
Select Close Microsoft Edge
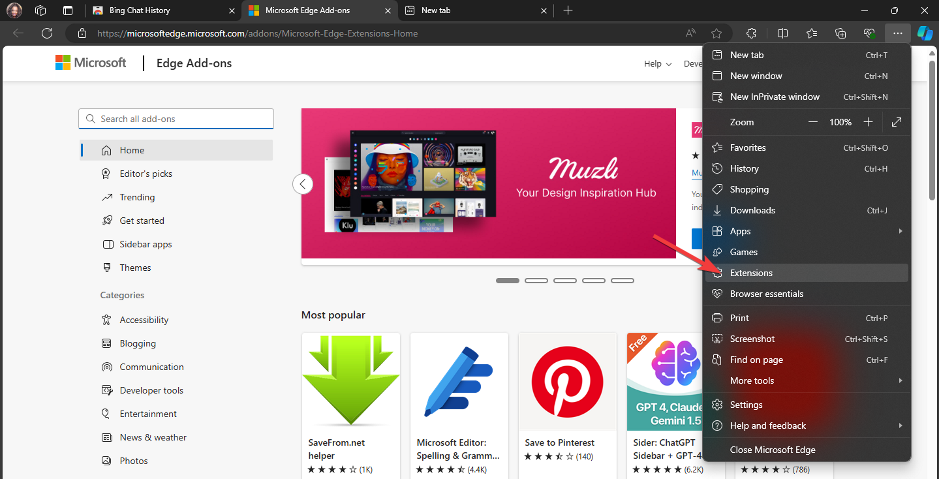coord(807,450)
